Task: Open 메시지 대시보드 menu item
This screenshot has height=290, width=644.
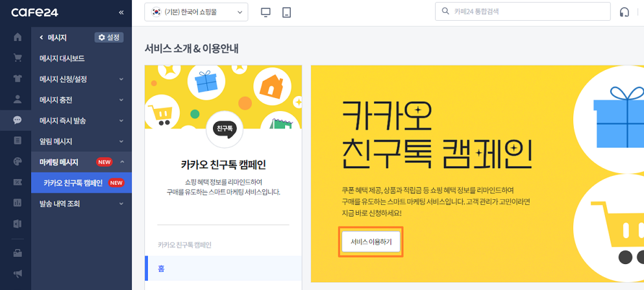Action: coord(62,58)
